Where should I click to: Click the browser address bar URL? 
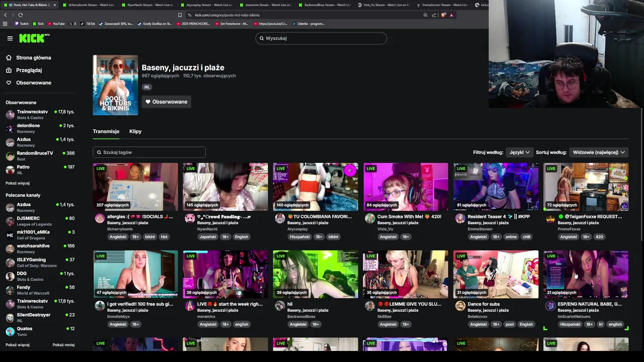click(x=227, y=15)
